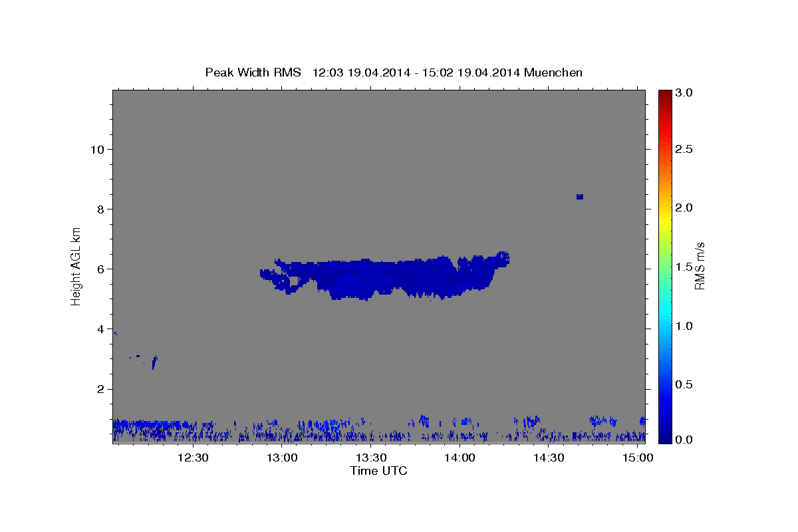Image resolution: width=798 pixels, height=532 pixels.
Task: Click colorbar value 1.5
Action: pyautogui.click(x=685, y=267)
